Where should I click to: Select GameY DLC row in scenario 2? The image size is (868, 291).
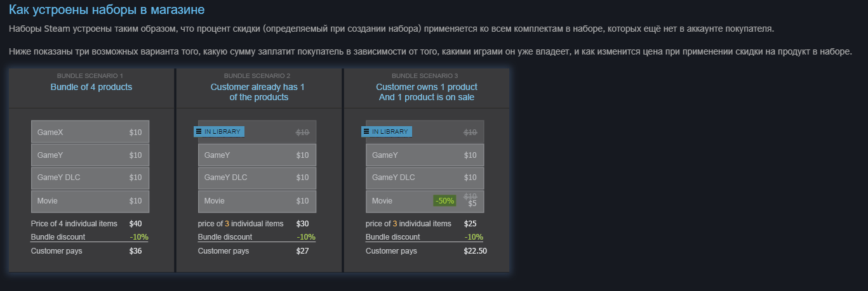[257, 178]
